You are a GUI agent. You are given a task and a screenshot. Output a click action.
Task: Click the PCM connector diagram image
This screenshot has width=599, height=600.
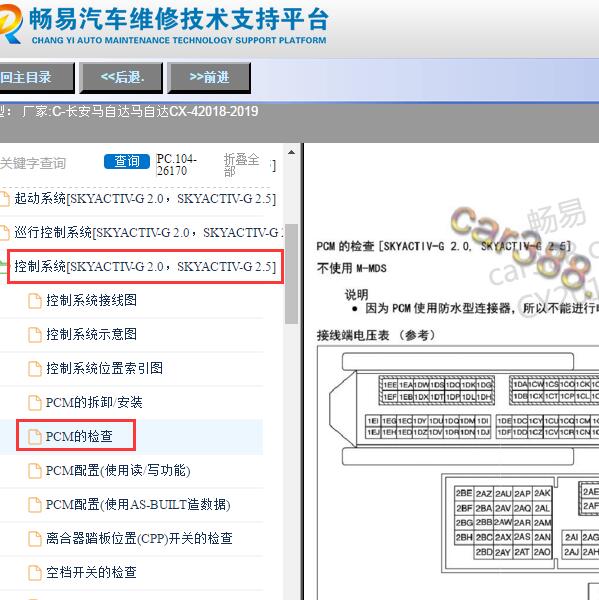pos(458,473)
